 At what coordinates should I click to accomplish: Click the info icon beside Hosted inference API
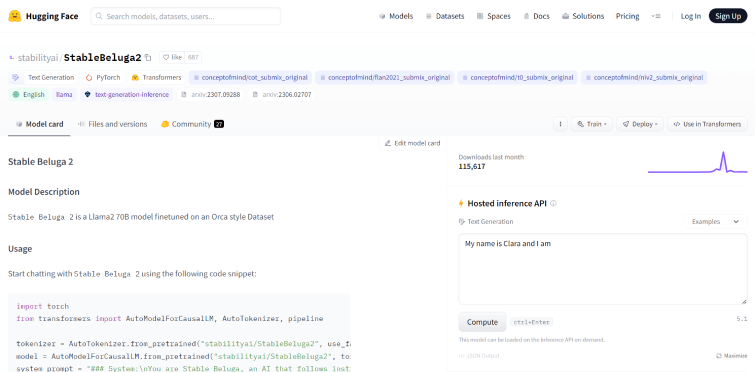[553, 204]
